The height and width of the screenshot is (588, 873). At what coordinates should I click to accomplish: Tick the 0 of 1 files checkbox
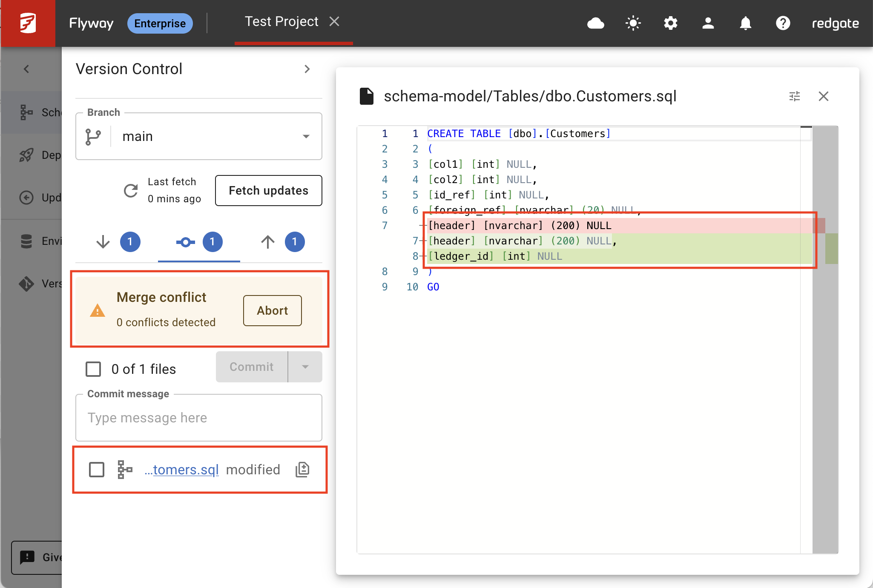click(93, 369)
